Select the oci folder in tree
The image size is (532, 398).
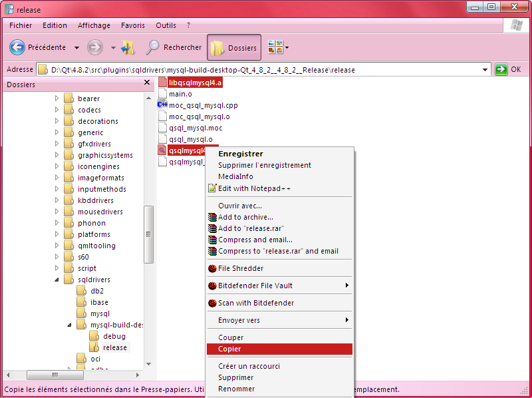coord(95,359)
